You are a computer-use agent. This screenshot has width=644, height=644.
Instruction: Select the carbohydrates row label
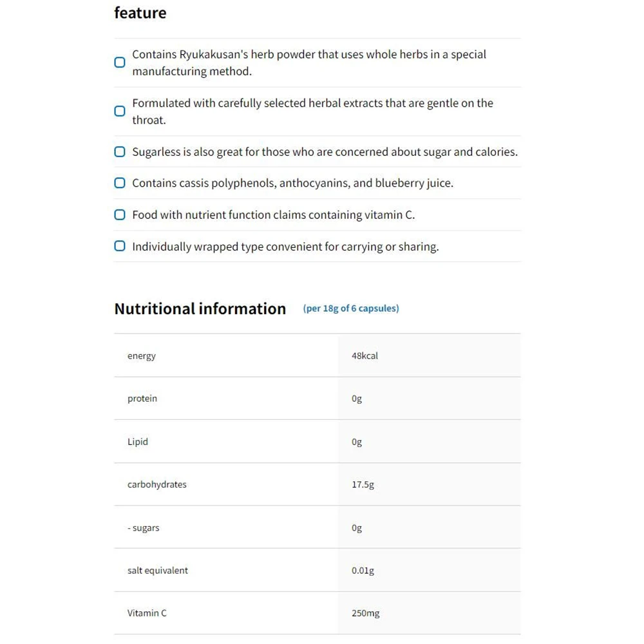(157, 484)
